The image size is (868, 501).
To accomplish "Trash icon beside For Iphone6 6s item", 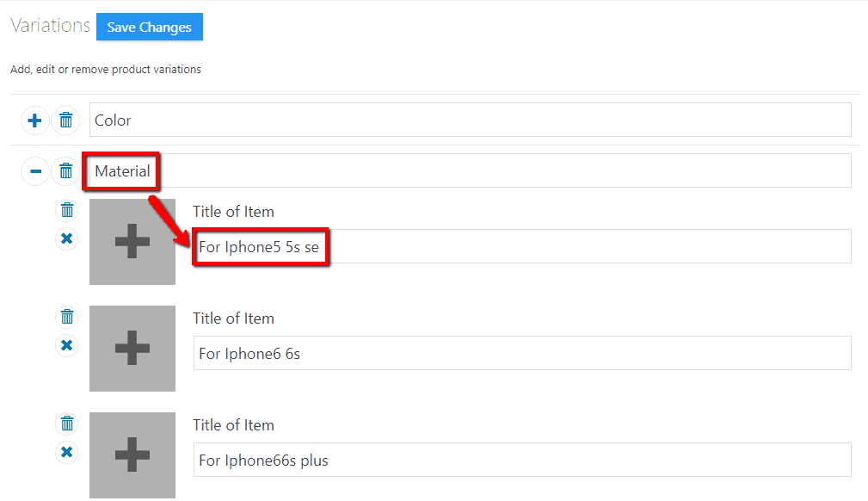I will click(67, 317).
